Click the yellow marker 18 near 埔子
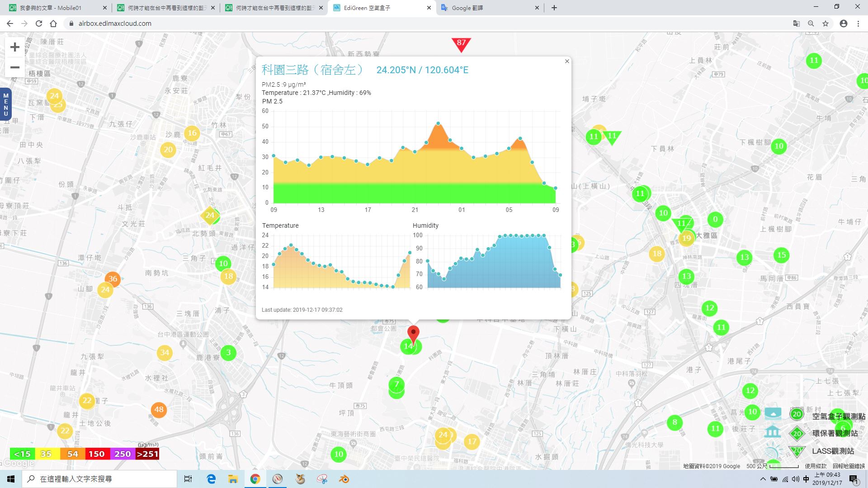 pyautogui.click(x=228, y=277)
